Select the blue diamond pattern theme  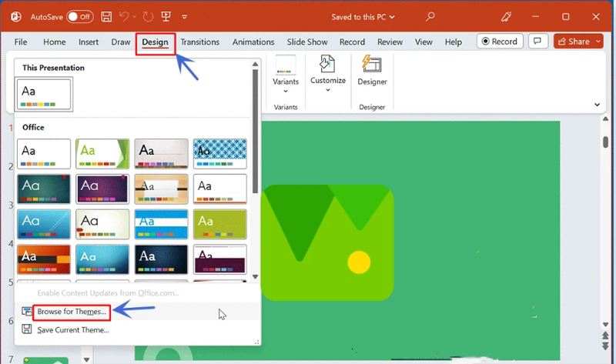[x=220, y=154]
